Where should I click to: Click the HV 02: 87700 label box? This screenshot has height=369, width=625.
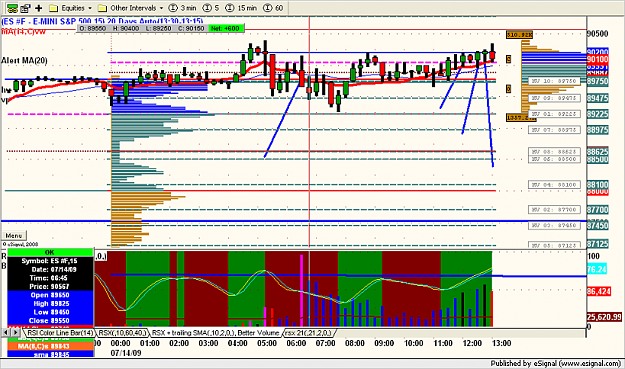(x=554, y=210)
